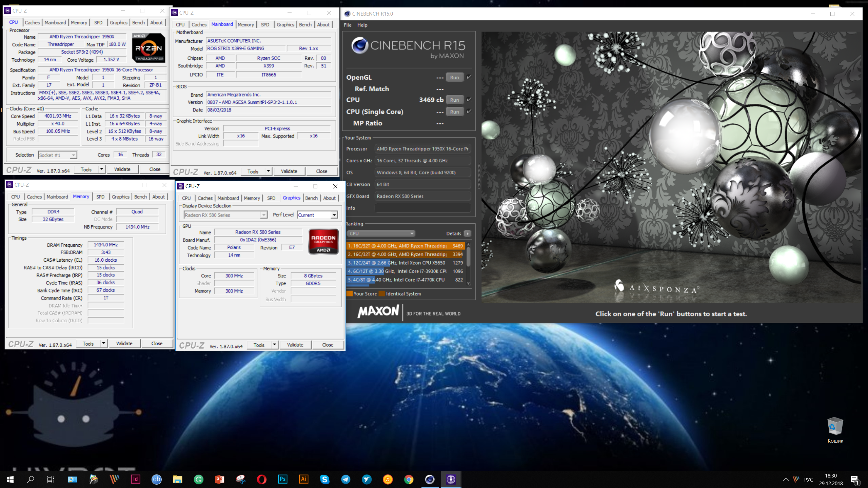The height and width of the screenshot is (488, 868).
Task: Click the empty Info field in Cinebench
Action: (422, 208)
